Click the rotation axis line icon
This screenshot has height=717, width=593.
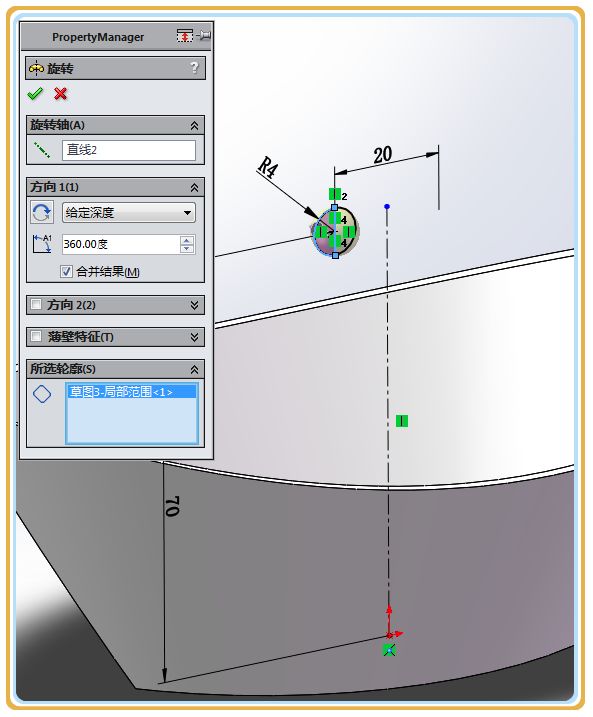(x=42, y=150)
